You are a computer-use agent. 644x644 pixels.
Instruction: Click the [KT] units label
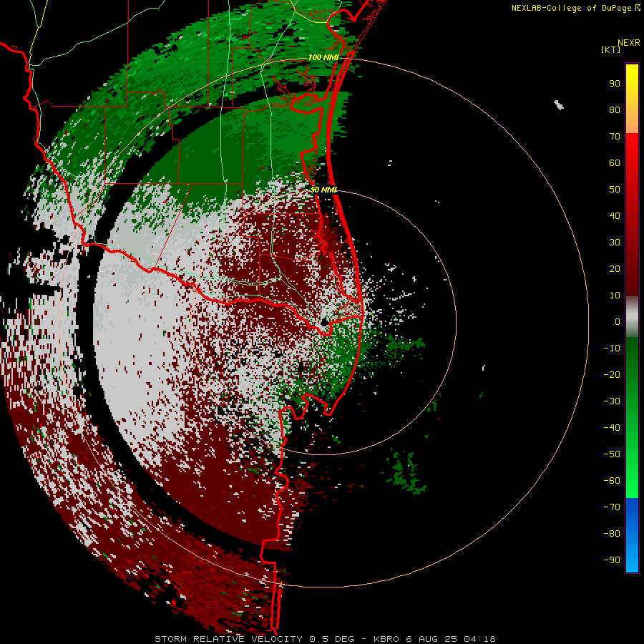coord(611,50)
